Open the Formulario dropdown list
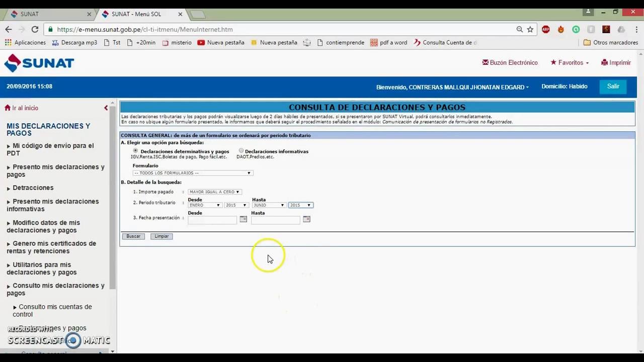The image size is (644, 362). pos(192,173)
